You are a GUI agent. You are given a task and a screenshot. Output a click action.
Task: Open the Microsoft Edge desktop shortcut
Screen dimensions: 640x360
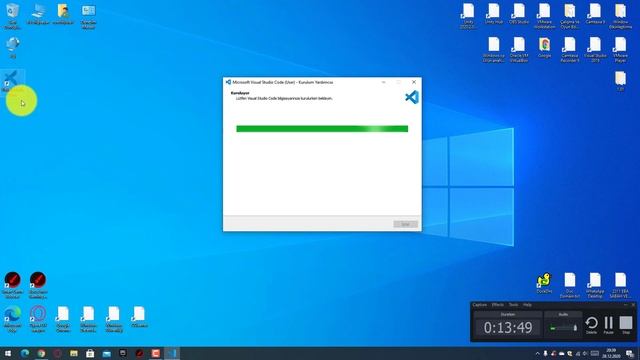13,319
